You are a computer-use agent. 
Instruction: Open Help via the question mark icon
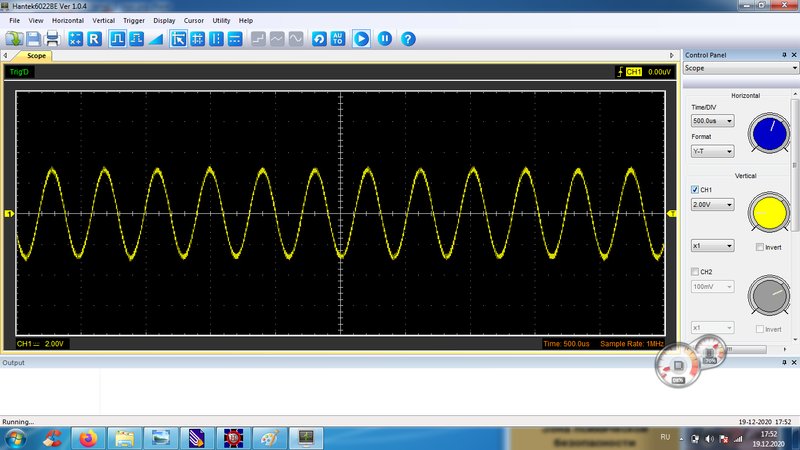408,39
